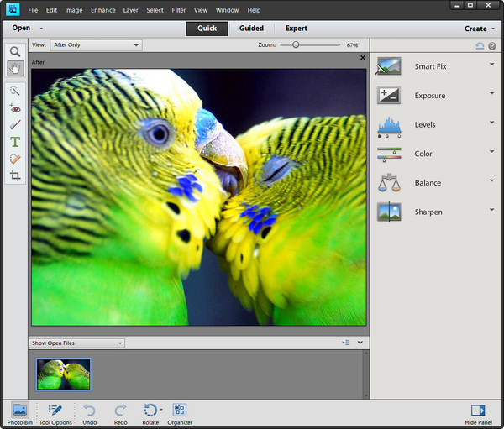Open the View 'After Only' dropdown

96,44
